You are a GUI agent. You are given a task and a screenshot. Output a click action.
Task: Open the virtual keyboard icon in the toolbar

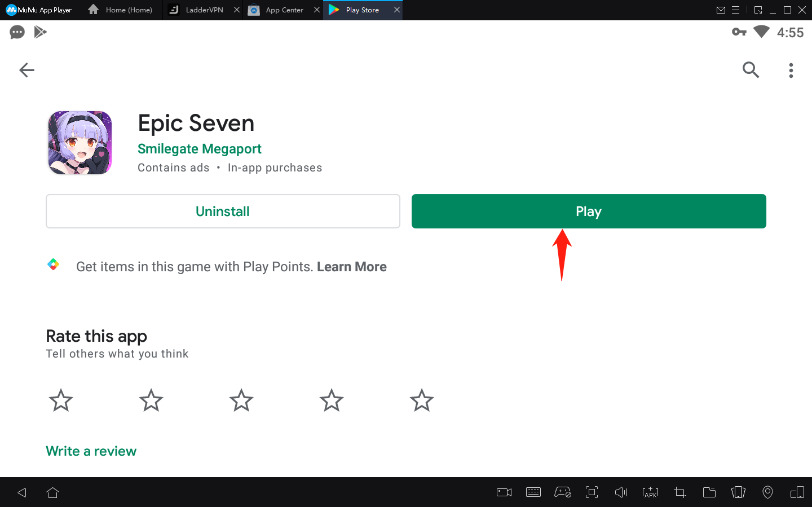[x=533, y=492]
